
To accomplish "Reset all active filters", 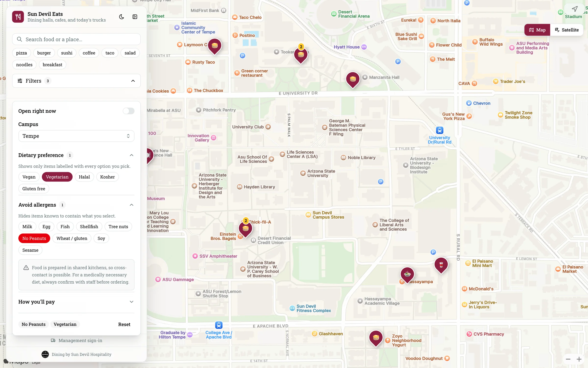I will coord(124,324).
